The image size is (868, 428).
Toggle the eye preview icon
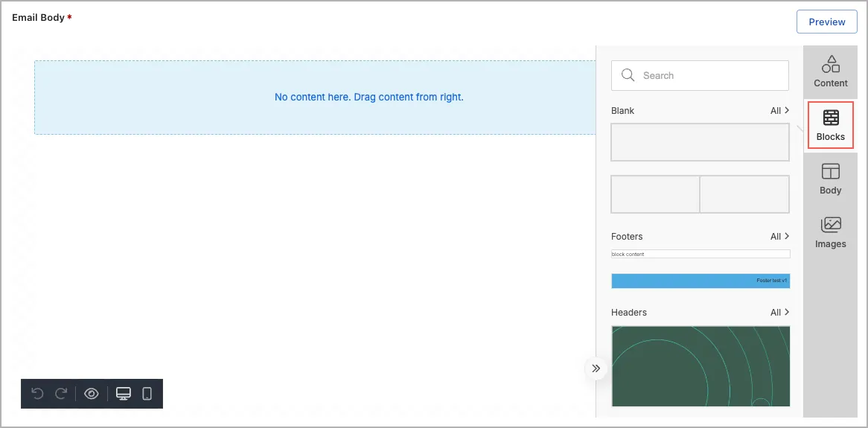pos(92,394)
